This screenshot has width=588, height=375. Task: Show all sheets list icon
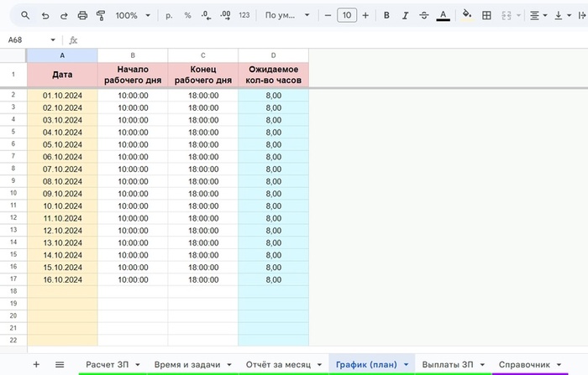[x=60, y=364]
